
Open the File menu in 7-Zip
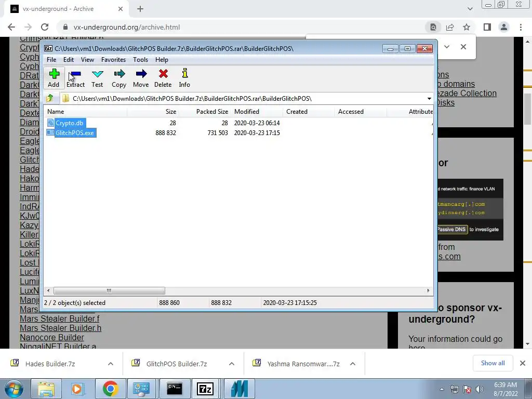point(51,60)
